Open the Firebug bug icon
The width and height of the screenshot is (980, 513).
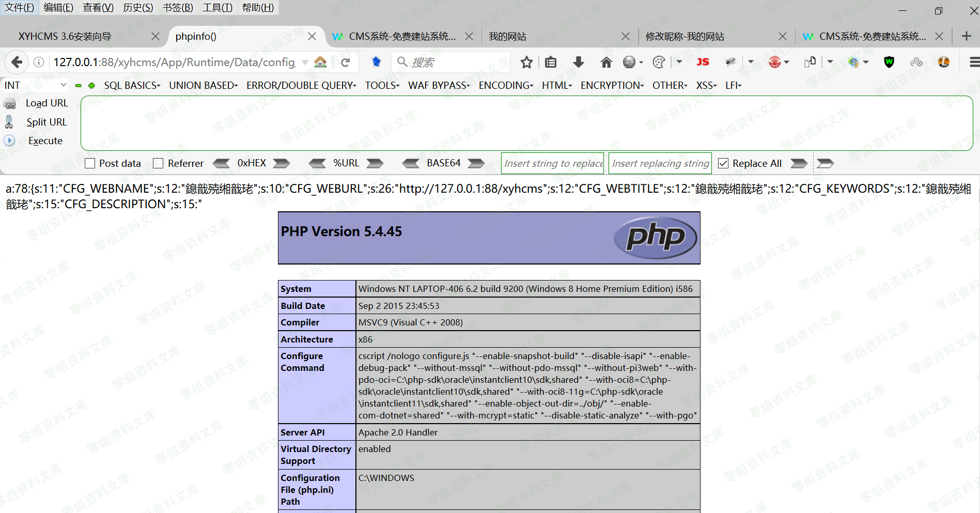click(730, 62)
